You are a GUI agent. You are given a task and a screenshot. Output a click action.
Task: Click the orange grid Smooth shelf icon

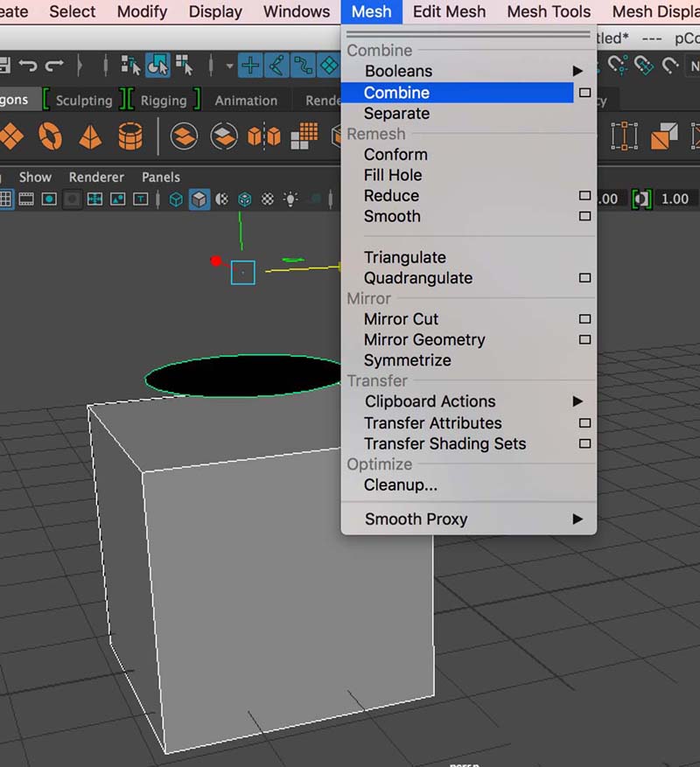click(304, 136)
